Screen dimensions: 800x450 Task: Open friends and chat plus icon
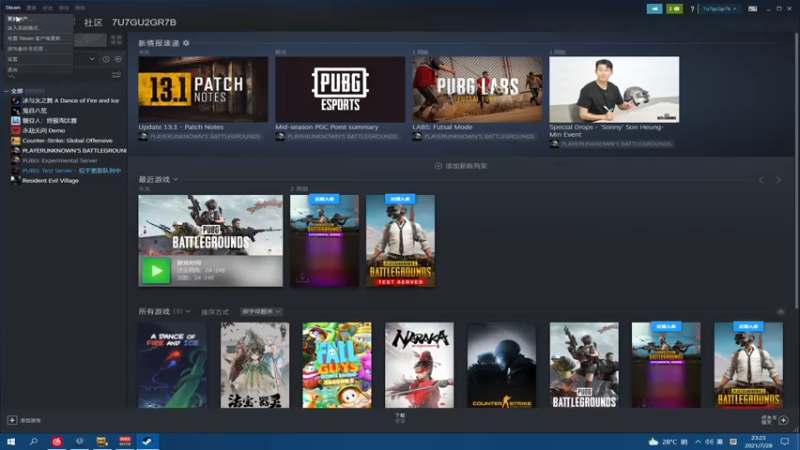784,420
